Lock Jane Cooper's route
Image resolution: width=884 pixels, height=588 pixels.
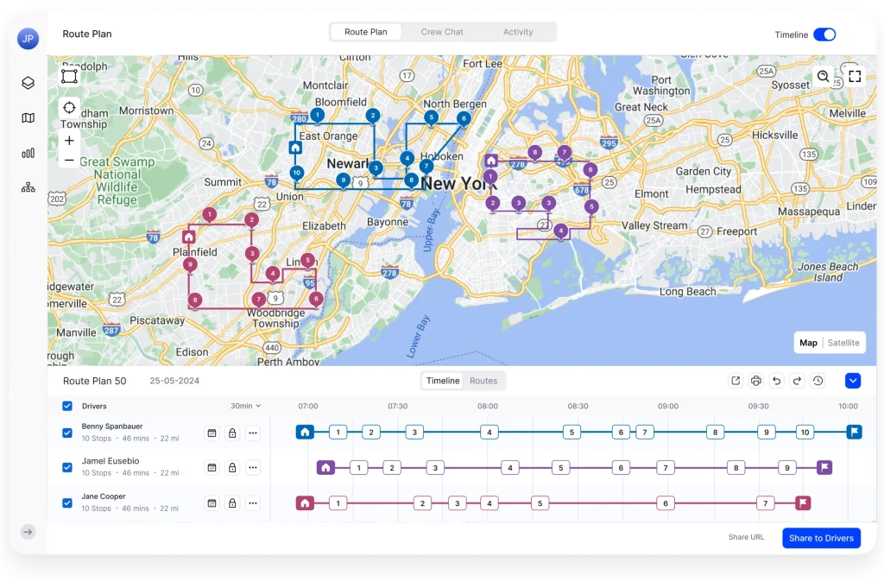pos(232,503)
